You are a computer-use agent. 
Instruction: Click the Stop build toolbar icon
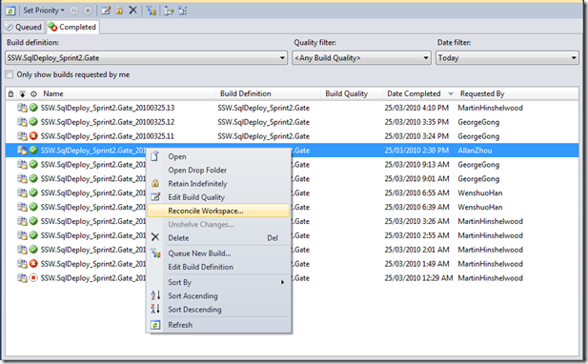pyautogui.click(x=88, y=10)
